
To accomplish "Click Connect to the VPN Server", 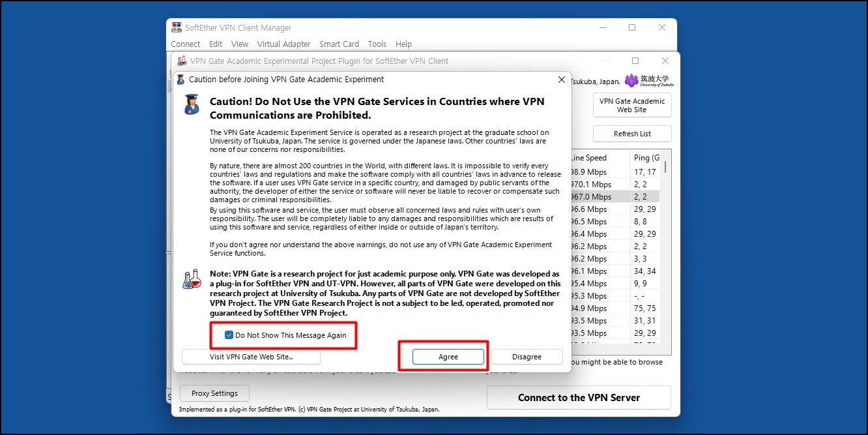I will click(579, 398).
